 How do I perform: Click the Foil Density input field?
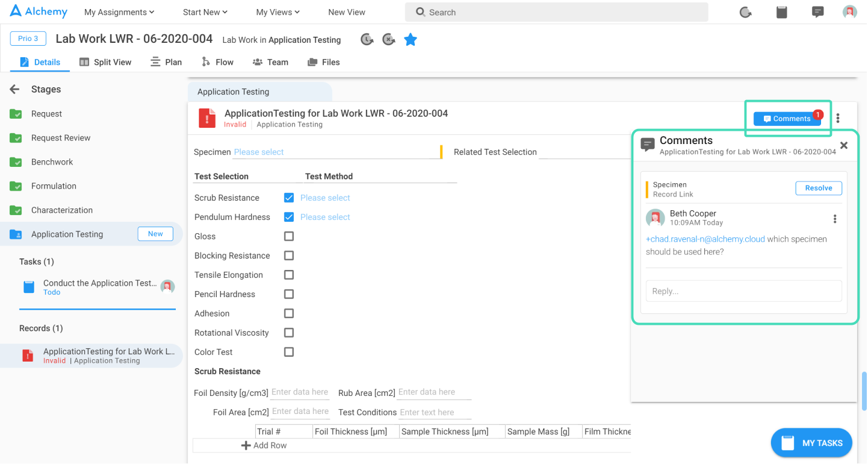pos(300,392)
